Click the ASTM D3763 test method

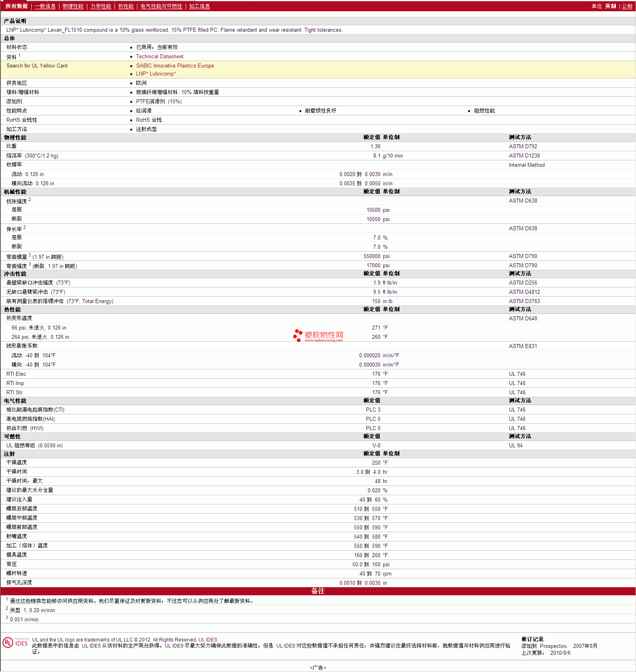coord(524,301)
